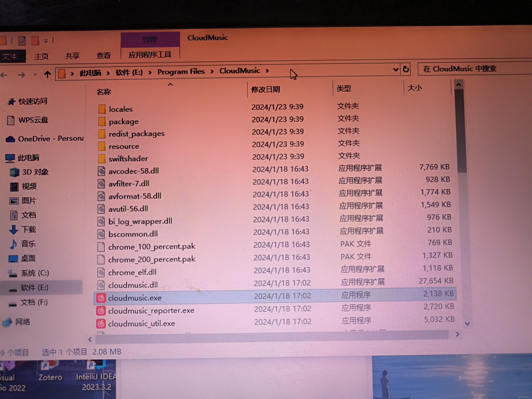Click the up-arrow parent folder icon
This screenshot has width=532, height=399.
pyautogui.click(x=47, y=74)
